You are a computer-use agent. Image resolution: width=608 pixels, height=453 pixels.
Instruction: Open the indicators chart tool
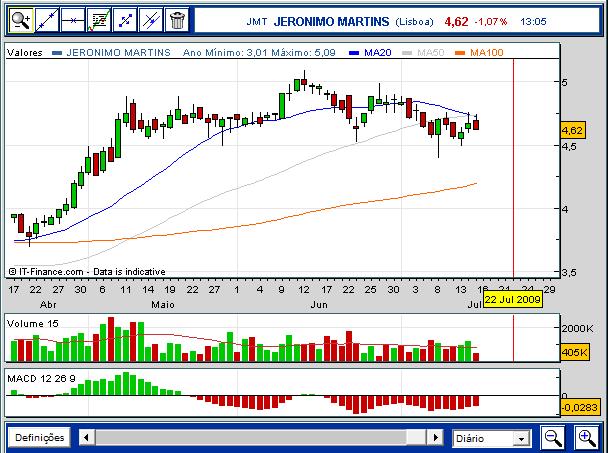tap(99, 20)
